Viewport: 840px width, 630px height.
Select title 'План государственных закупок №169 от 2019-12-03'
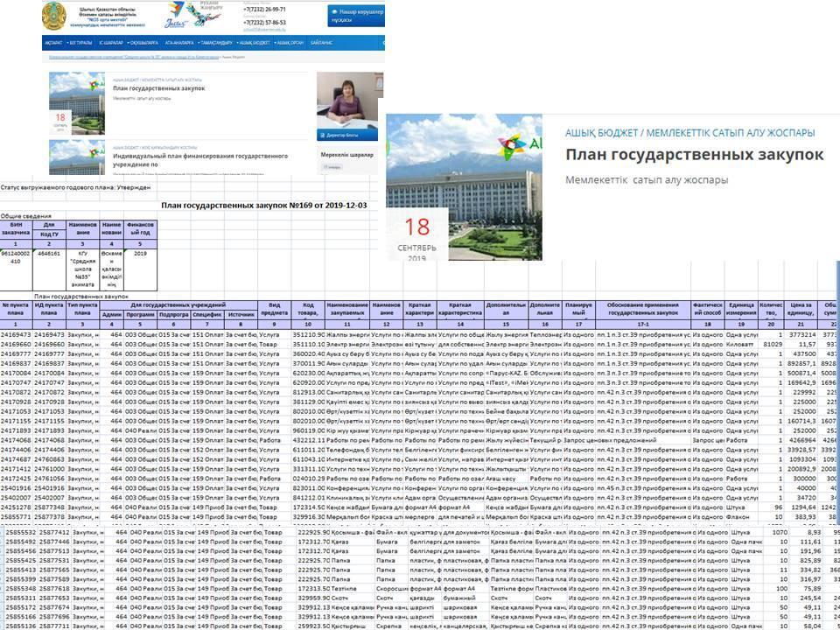(x=264, y=205)
